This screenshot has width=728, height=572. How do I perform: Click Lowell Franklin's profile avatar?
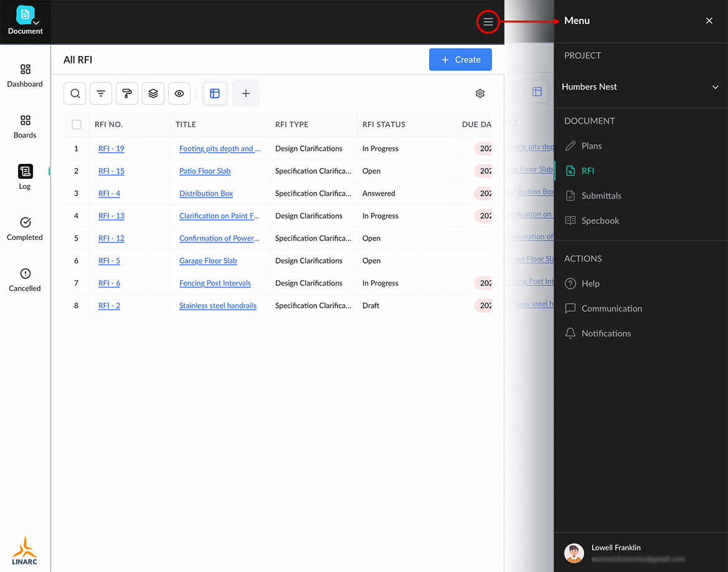[574, 553]
